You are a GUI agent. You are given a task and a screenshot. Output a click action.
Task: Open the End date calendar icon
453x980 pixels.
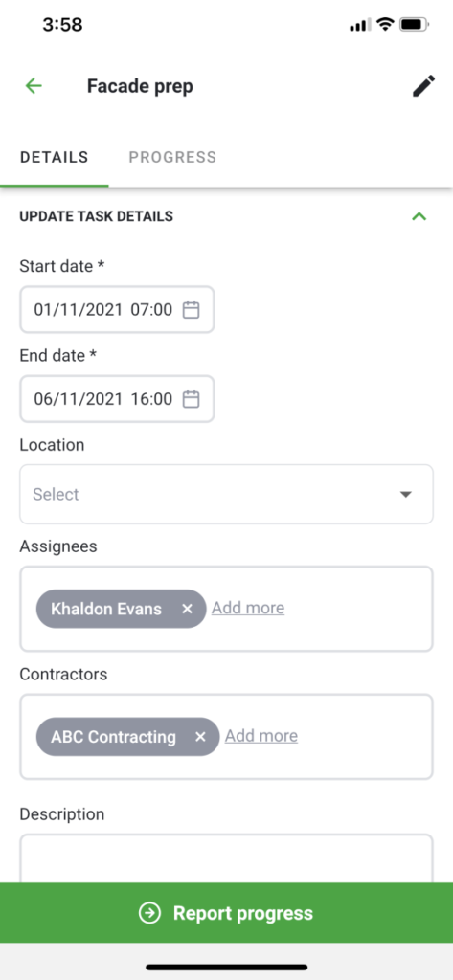[191, 399]
